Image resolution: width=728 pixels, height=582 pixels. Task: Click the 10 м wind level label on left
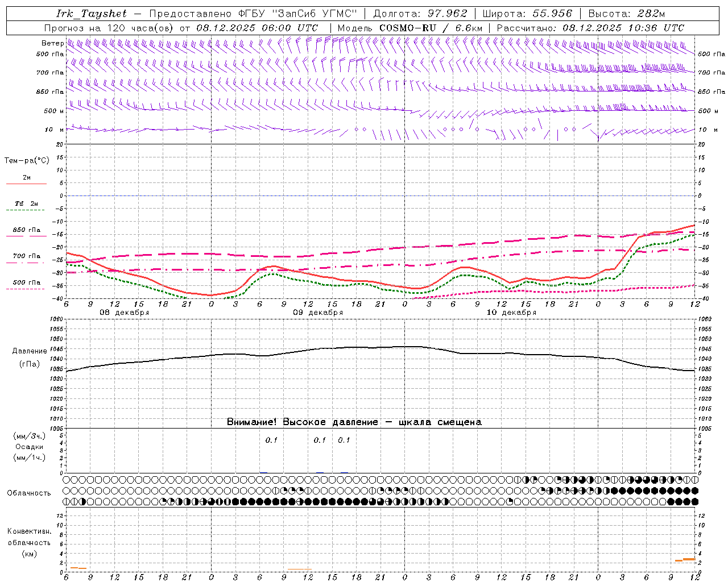[x=54, y=130]
